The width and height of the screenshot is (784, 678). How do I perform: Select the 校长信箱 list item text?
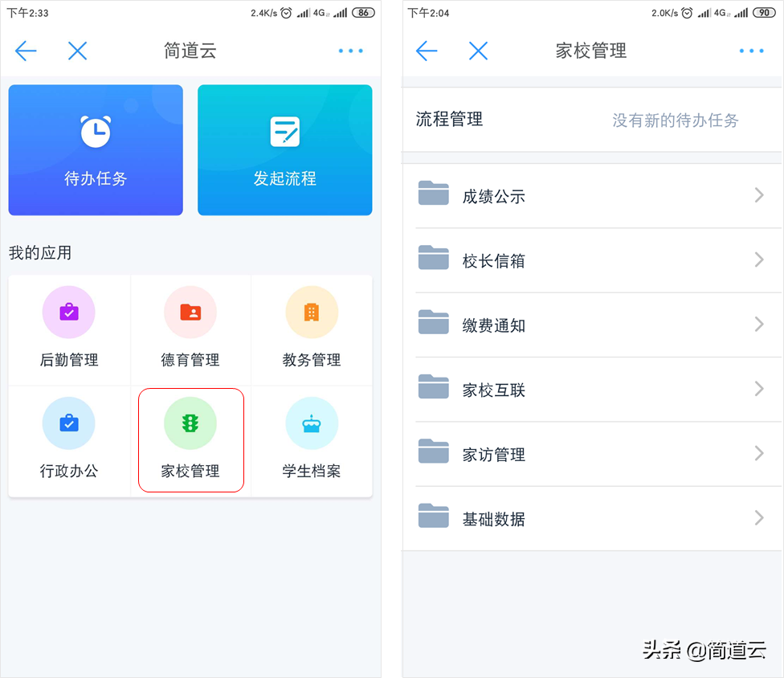point(493,261)
